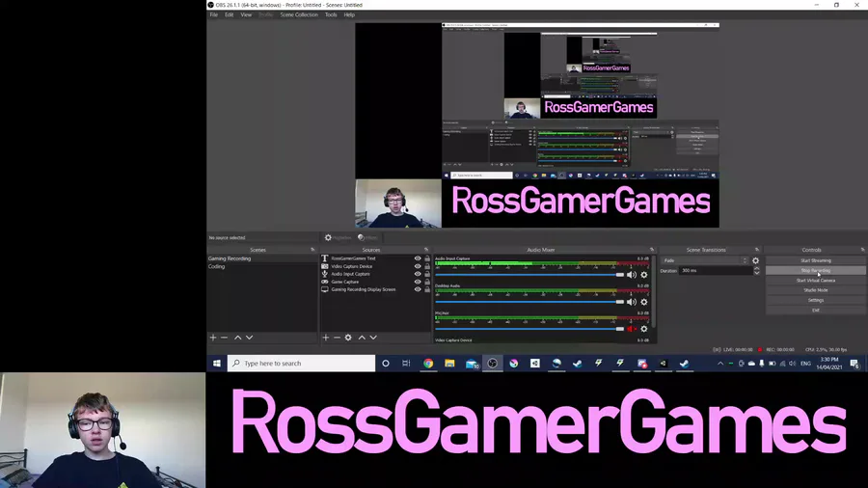Open Mic/Aux mixer settings gear
Screen dimensions: 868x488
click(x=644, y=329)
